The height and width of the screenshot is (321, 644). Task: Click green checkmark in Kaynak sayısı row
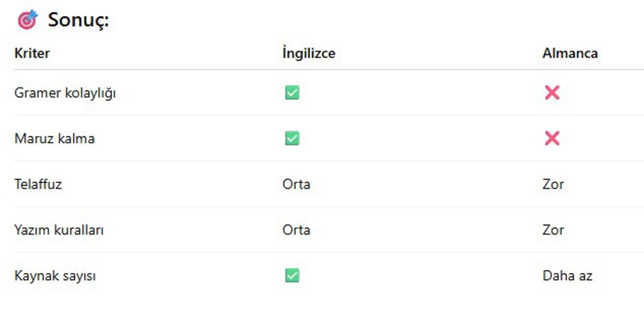point(292,276)
